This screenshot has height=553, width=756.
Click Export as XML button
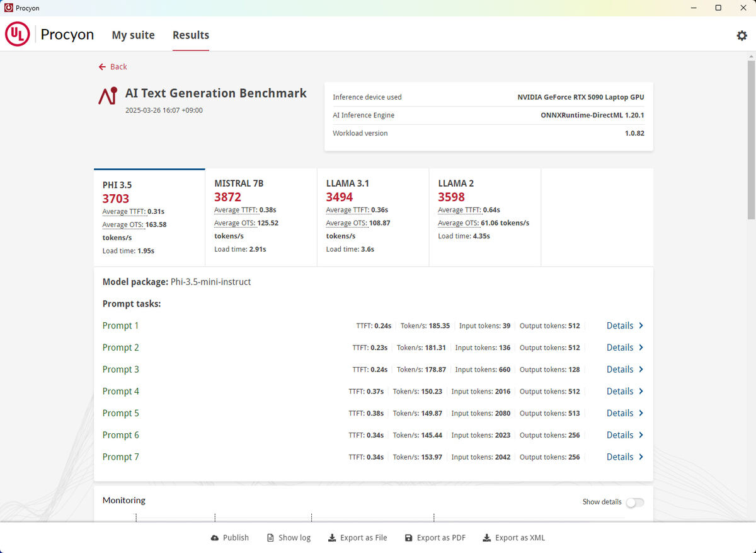coord(514,538)
